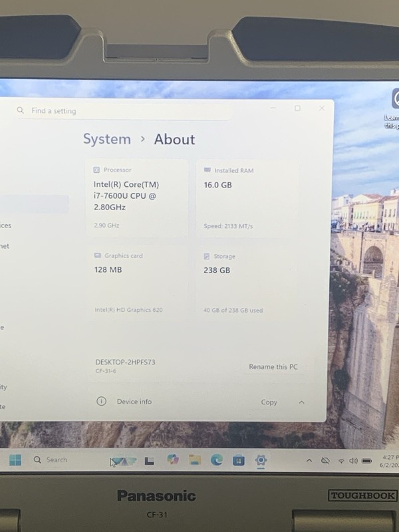The image size is (399, 532).
Task: Open Task View from the taskbar
Action: (149, 461)
